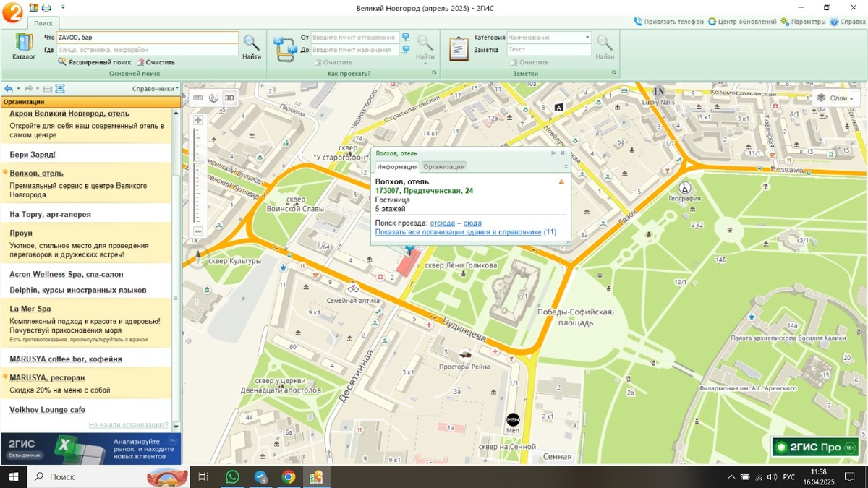Viewport: 868px width, 488px height.
Task: Click the print icon in quick access toolbar
Action: coord(46,7)
